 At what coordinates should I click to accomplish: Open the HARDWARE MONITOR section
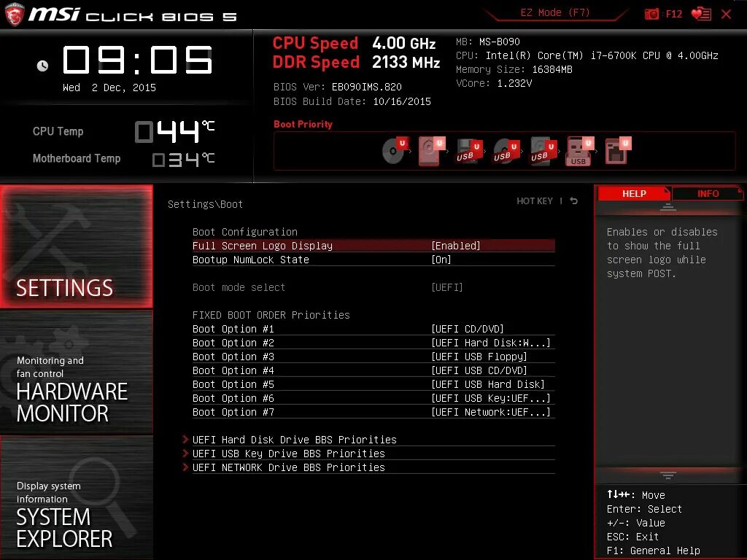(77, 373)
